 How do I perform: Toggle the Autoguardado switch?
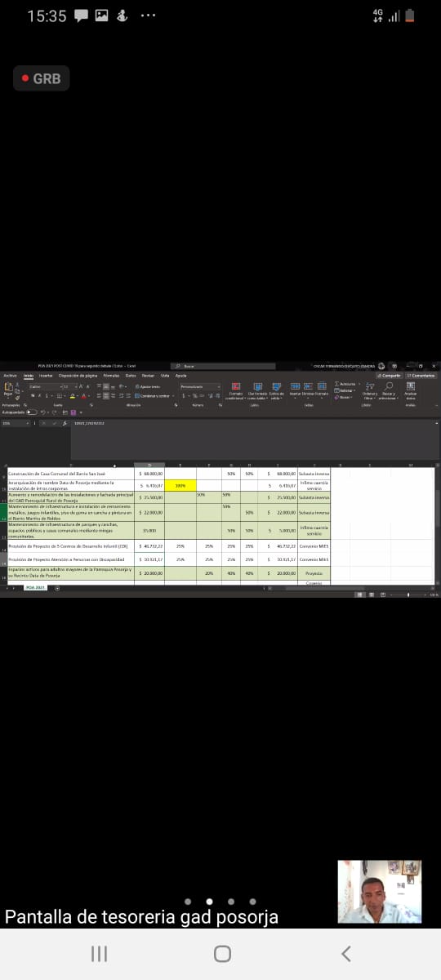tap(32, 412)
